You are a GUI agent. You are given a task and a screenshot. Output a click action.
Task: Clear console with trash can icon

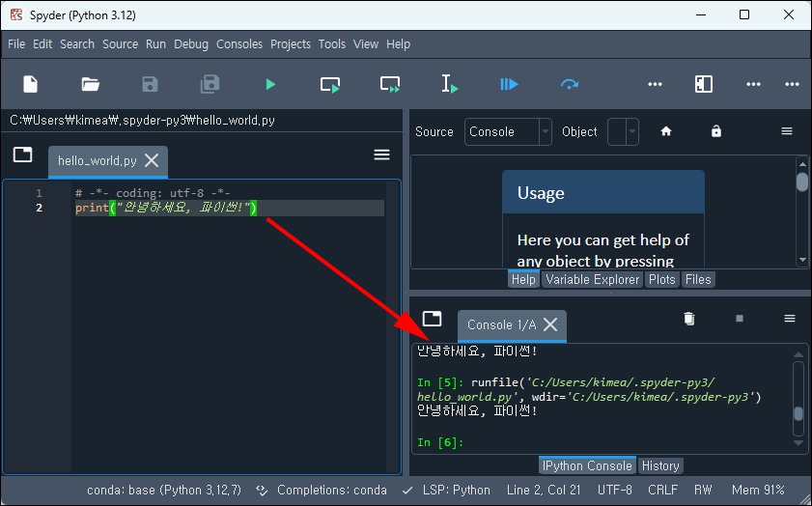pos(688,318)
